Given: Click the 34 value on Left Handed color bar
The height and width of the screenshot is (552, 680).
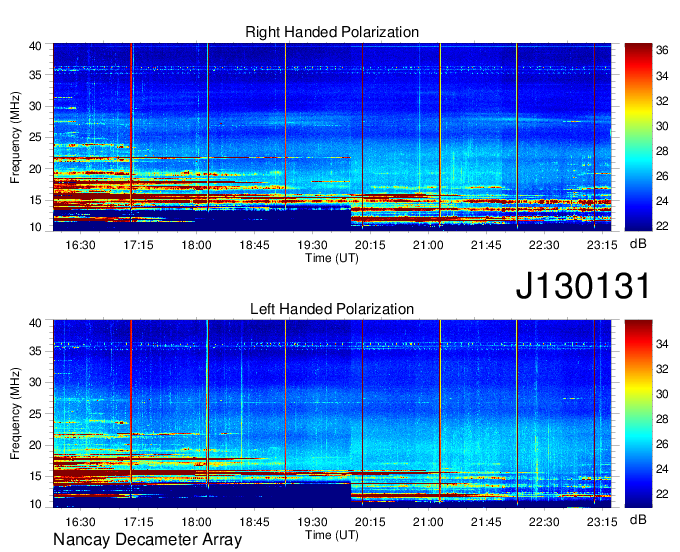Looking at the screenshot, I should coord(662,344).
